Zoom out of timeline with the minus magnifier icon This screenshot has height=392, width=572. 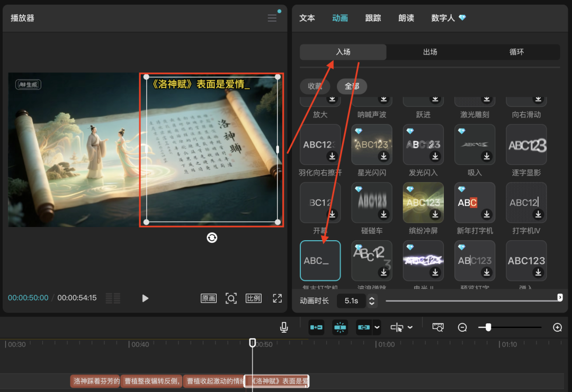(462, 327)
